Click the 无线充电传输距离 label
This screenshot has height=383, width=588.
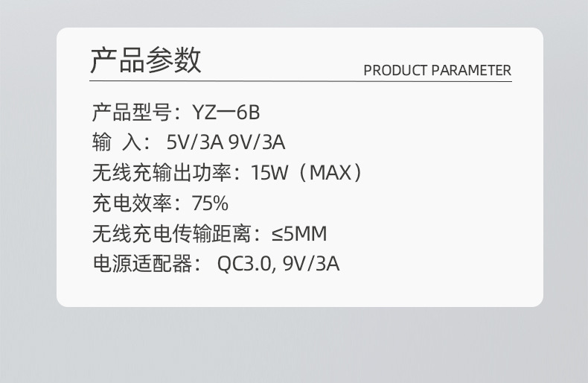[172, 233]
